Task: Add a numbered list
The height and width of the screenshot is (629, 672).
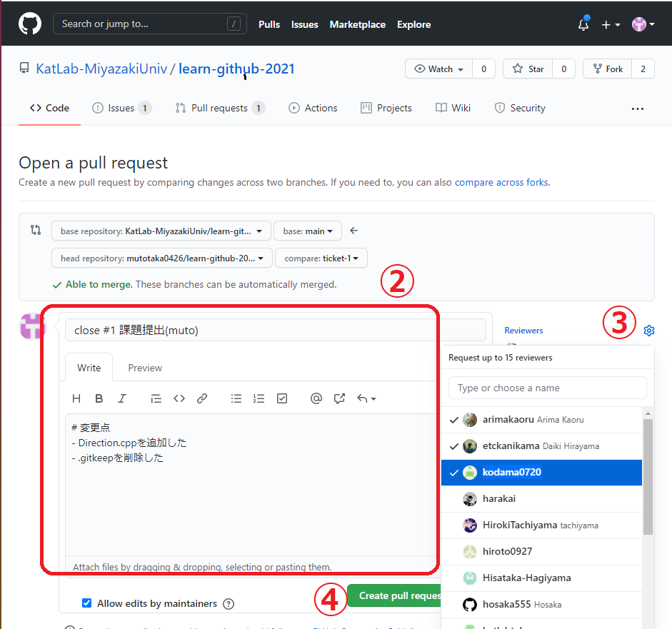Action: click(259, 398)
